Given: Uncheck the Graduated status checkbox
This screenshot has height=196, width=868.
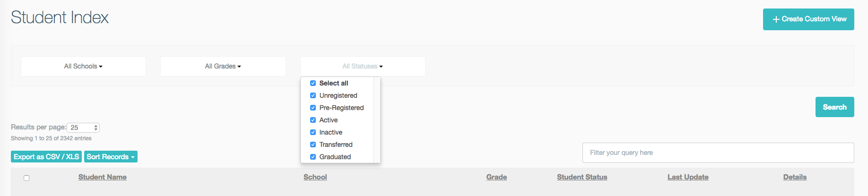Looking at the screenshot, I should point(313,157).
